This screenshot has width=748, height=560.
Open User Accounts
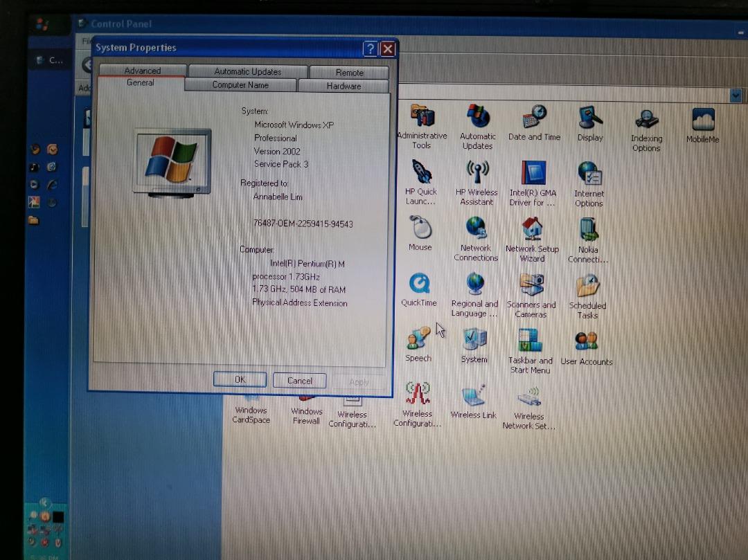587,341
